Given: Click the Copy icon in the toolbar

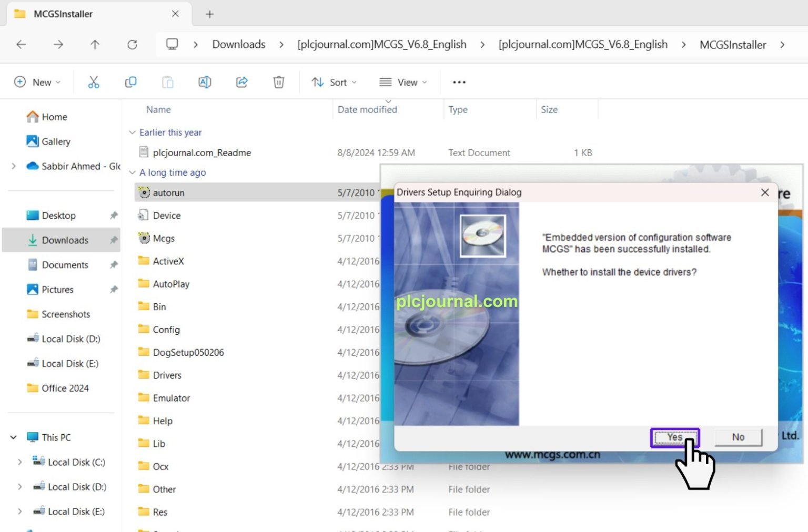Looking at the screenshot, I should click(x=130, y=81).
